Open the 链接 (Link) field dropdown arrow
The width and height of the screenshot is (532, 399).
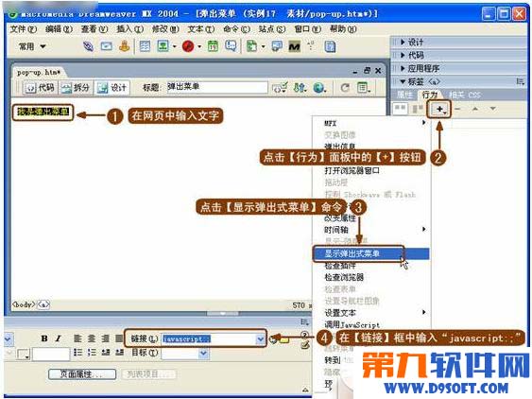(x=260, y=338)
